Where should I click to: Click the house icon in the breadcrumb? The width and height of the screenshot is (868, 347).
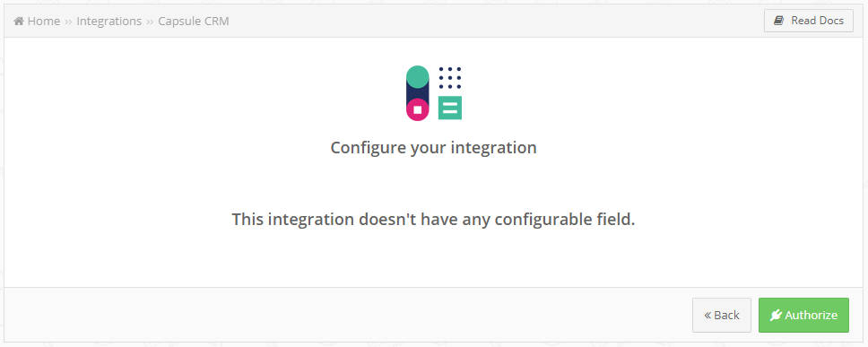[19, 21]
